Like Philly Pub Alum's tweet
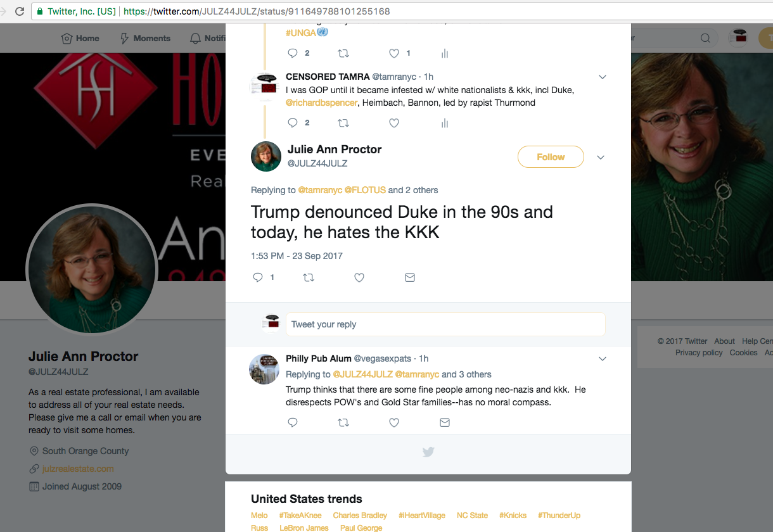Screen dimensions: 773x532 (x=394, y=422)
